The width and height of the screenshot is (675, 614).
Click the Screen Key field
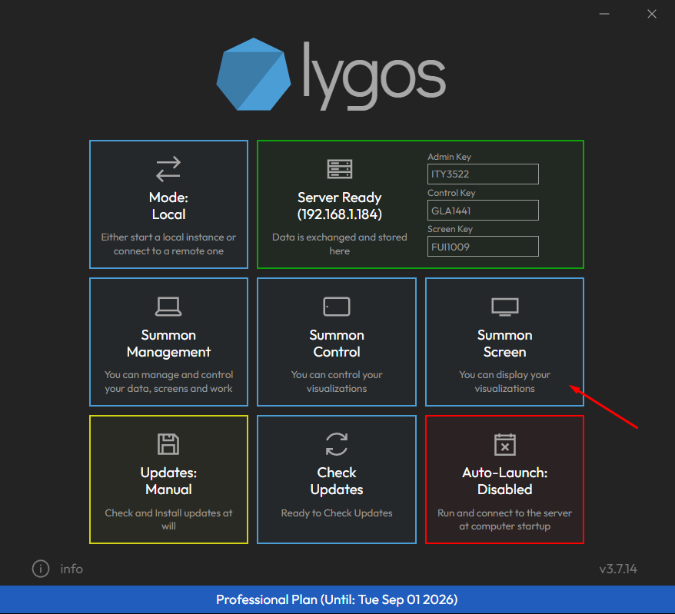483,247
